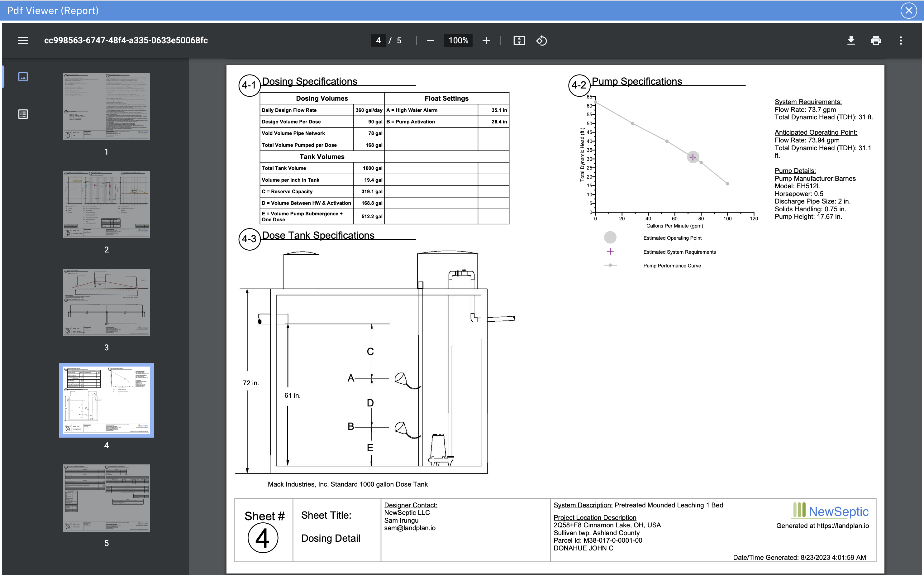The height and width of the screenshot is (576, 924).
Task: Rotate the document counterclockwise
Action: 541,41
